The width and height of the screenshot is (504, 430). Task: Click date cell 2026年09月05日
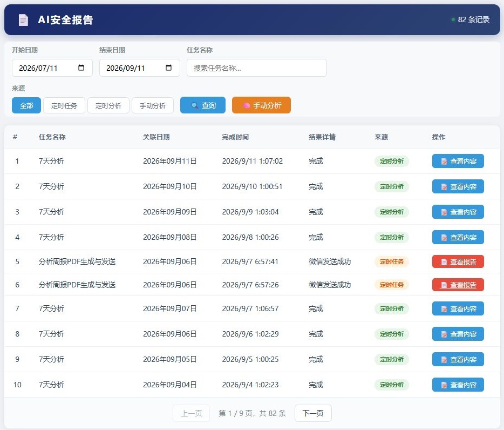point(170,359)
